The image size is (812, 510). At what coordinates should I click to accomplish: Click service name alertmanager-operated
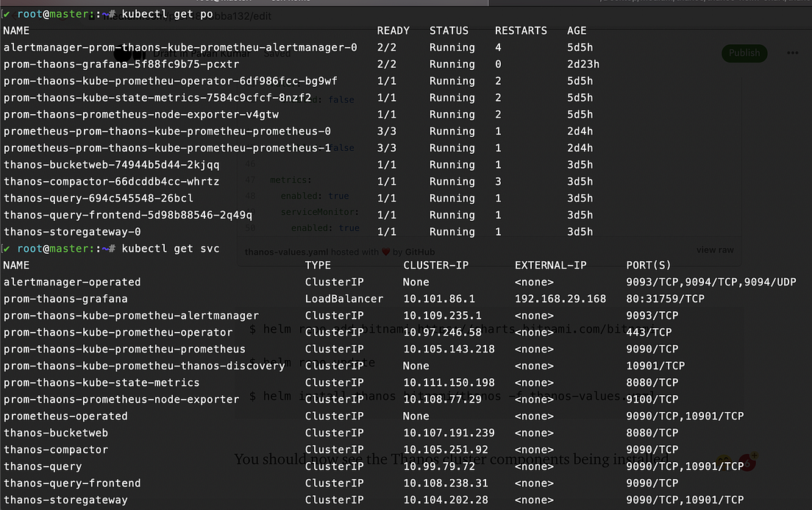click(x=72, y=282)
